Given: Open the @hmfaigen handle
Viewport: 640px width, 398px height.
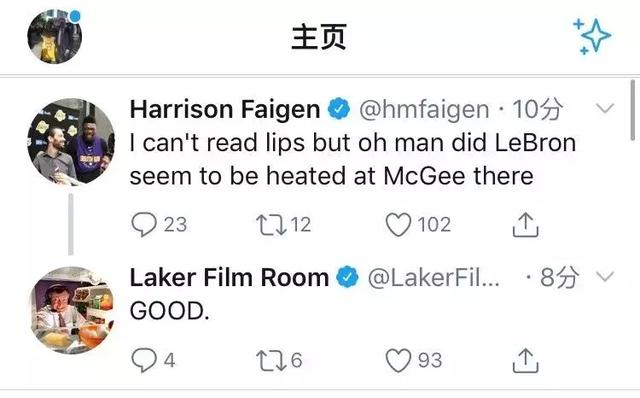Looking at the screenshot, I should click(424, 109).
